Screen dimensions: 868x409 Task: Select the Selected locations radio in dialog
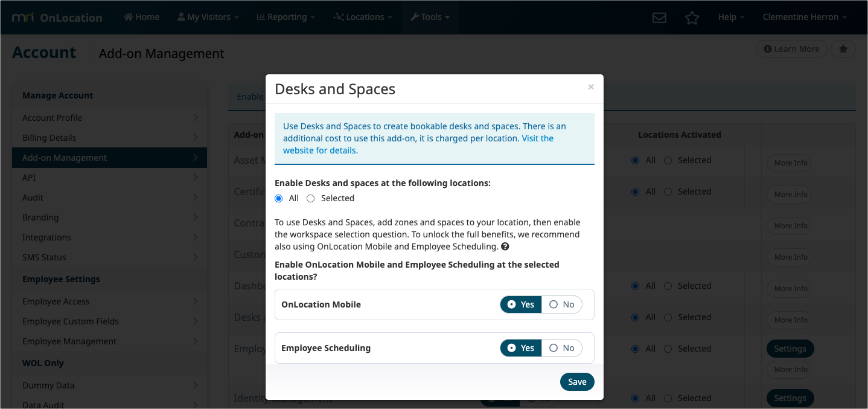[x=311, y=198]
